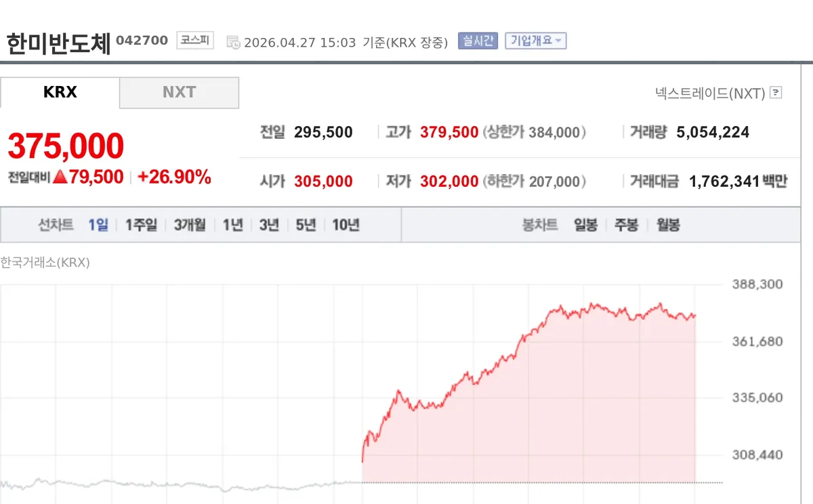The width and height of the screenshot is (813, 504).
Task: Toggle the 실시간 real-time button
Action: point(478,41)
